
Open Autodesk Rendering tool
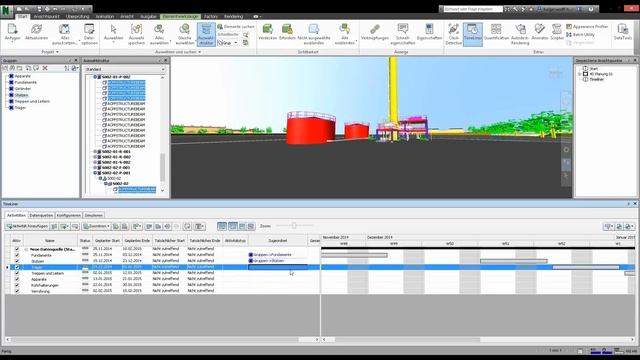pyautogui.click(x=520, y=33)
